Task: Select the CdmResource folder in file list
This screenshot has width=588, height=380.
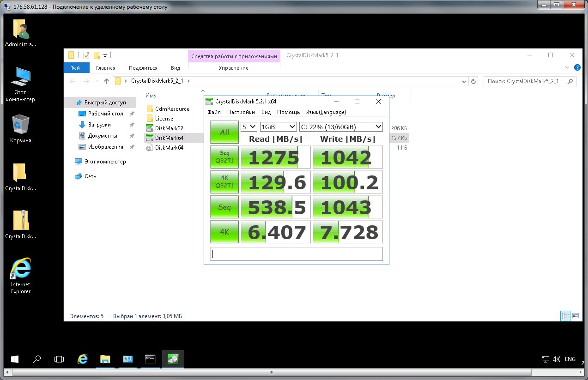Action: click(x=172, y=109)
